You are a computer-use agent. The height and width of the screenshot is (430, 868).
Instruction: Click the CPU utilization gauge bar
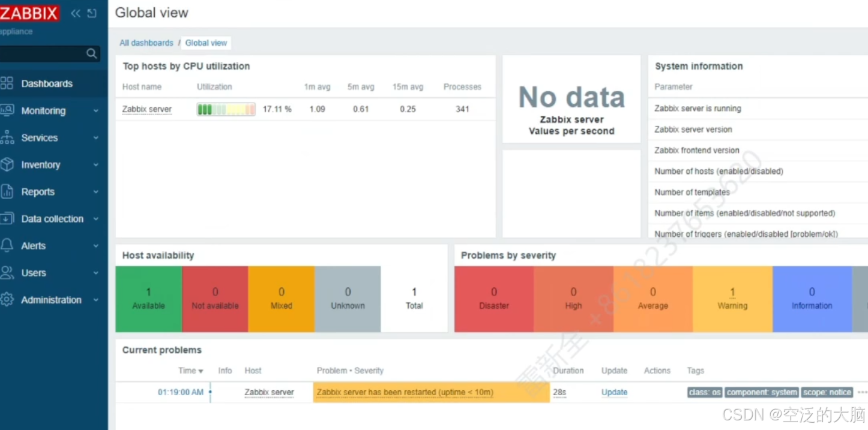click(226, 109)
